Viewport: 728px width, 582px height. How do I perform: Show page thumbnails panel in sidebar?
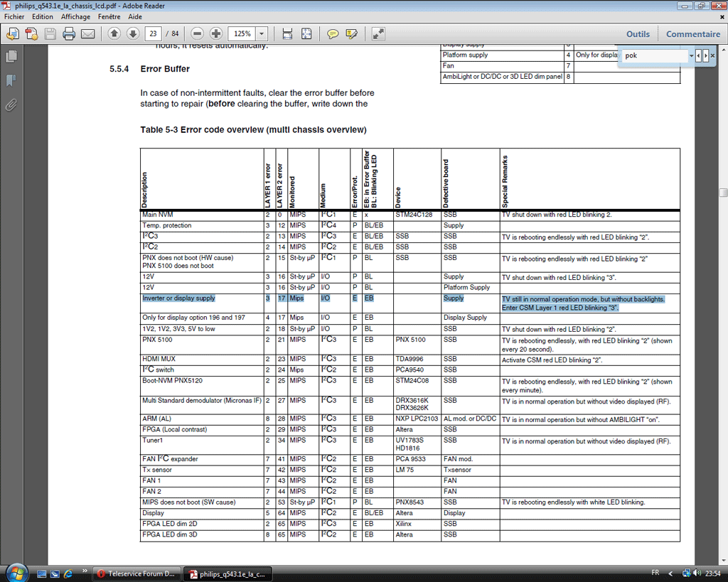point(11,57)
